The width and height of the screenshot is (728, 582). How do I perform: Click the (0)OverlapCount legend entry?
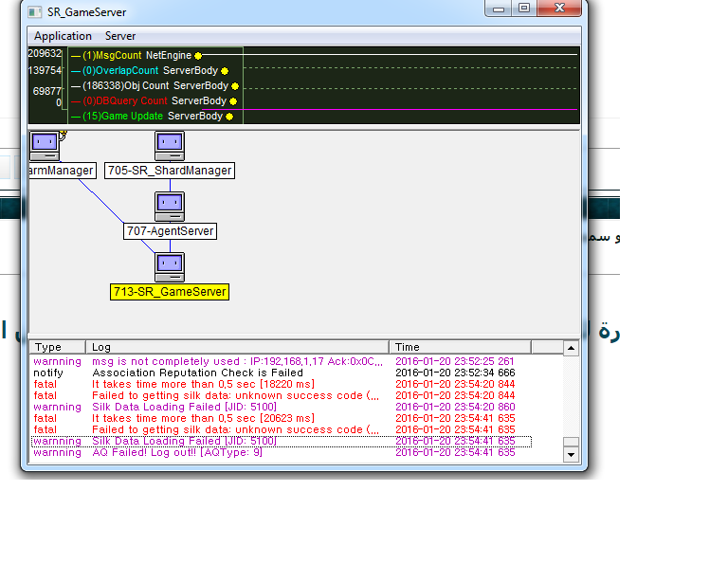pos(120,70)
